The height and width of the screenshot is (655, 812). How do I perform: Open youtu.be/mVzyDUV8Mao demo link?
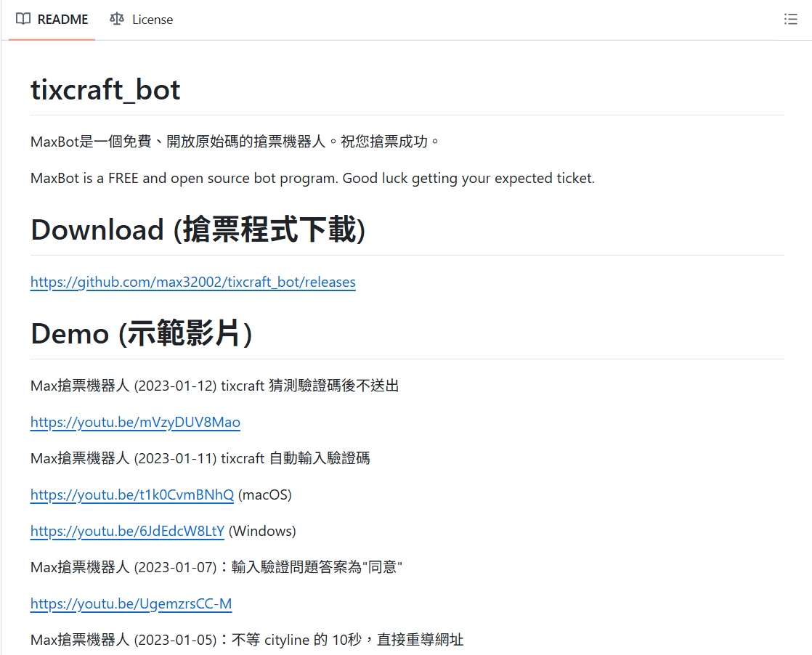(x=135, y=422)
